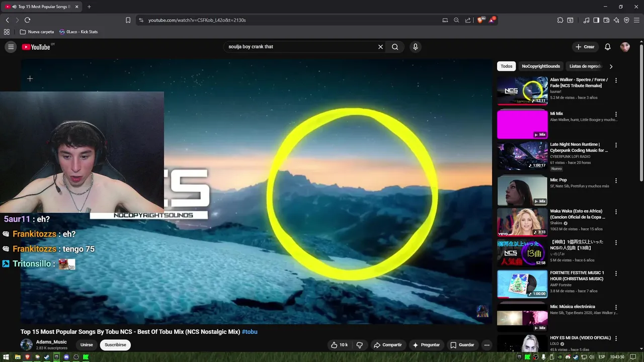Bookmark the page with the bookmark icon
Screen dimensions: 644x362
[128, 20]
